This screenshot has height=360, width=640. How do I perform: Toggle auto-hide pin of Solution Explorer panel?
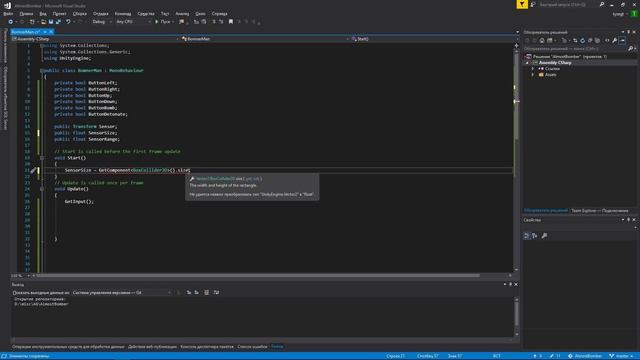tap(629, 32)
